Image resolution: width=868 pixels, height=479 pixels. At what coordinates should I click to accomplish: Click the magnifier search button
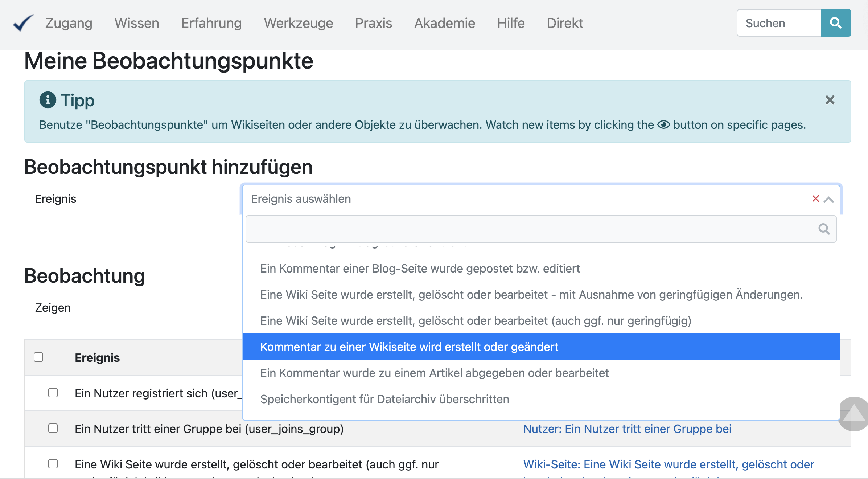tap(835, 23)
